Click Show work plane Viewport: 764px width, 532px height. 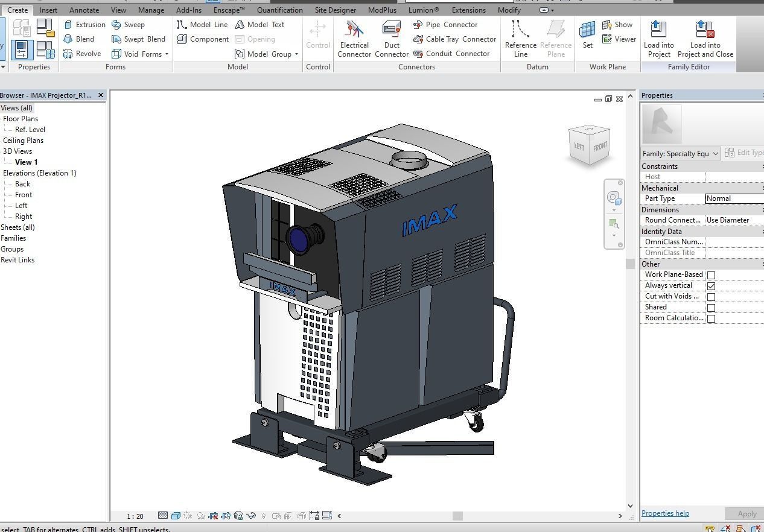click(617, 25)
